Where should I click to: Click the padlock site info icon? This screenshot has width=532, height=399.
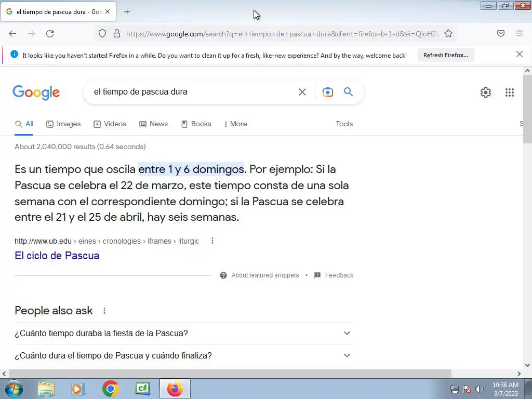pos(117,33)
